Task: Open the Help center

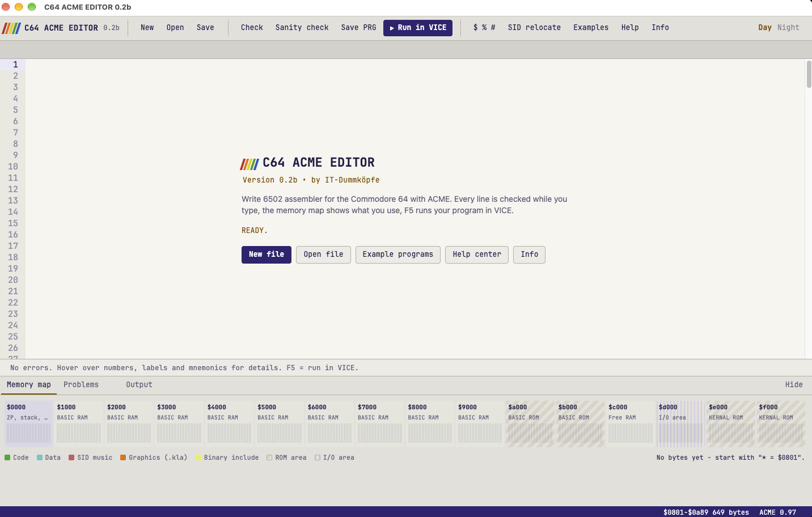Action: pyautogui.click(x=477, y=255)
